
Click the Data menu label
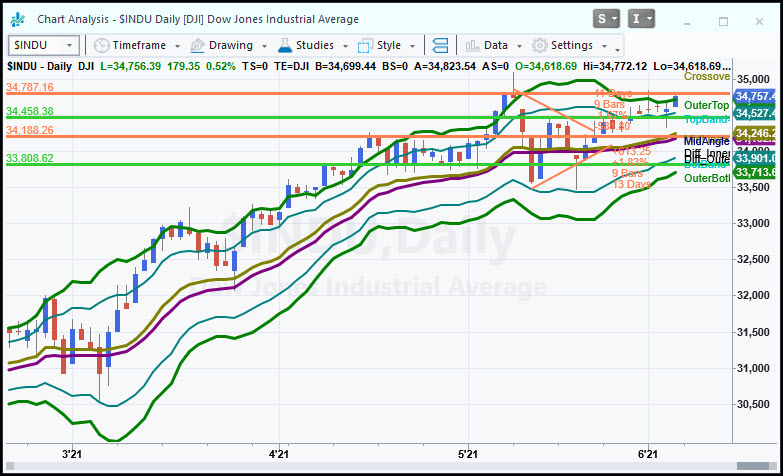pyautogui.click(x=495, y=45)
